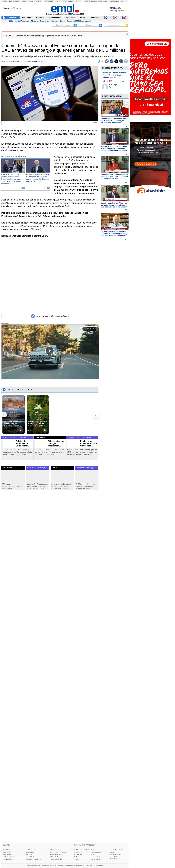Viewport: 175px width, 868px height.
Task: Open article comments bubble icon with count 16
Action: click(x=98, y=61)
